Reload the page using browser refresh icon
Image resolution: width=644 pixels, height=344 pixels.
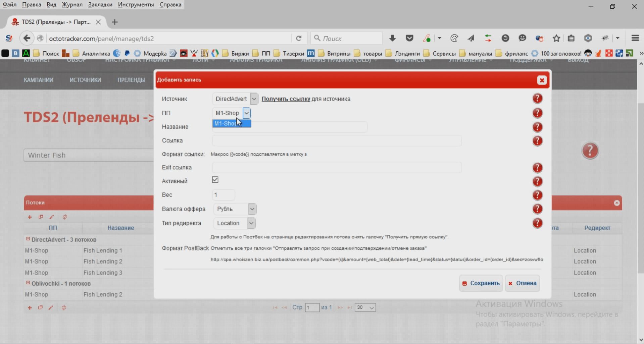coord(299,38)
